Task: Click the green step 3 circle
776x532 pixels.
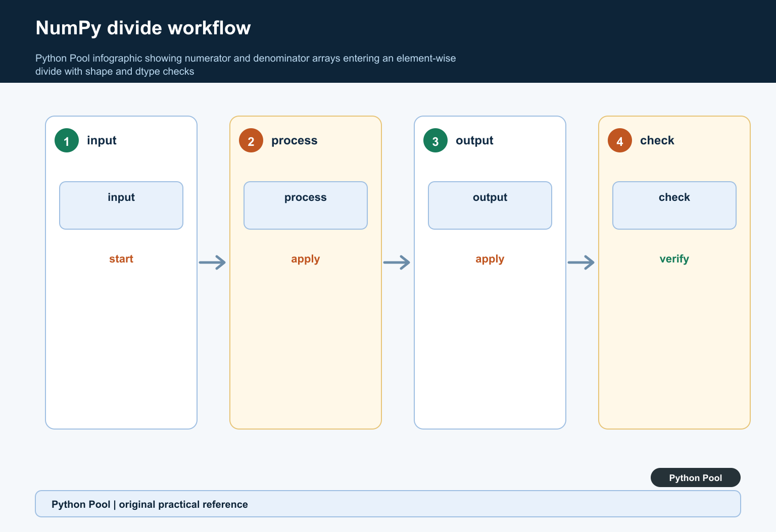Action: [435, 140]
